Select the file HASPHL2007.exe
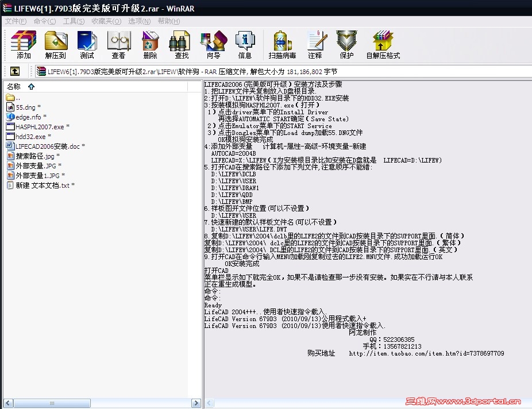The image size is (532, 409). click(38, 127)
